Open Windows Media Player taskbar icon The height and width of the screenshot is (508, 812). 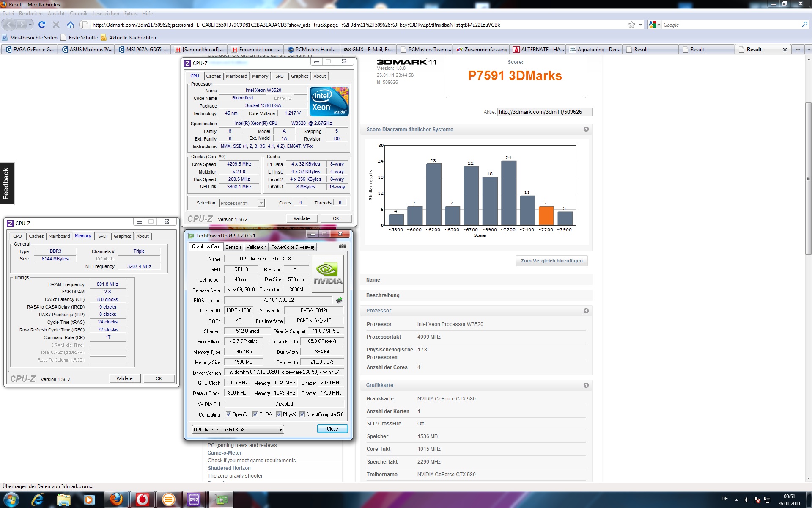pyautogui.click(x=89, y=500)
